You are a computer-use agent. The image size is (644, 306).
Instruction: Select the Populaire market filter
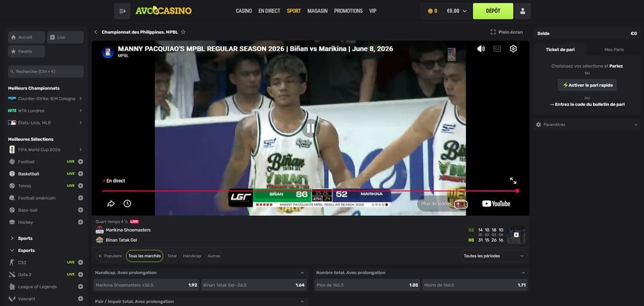point(110,256)
